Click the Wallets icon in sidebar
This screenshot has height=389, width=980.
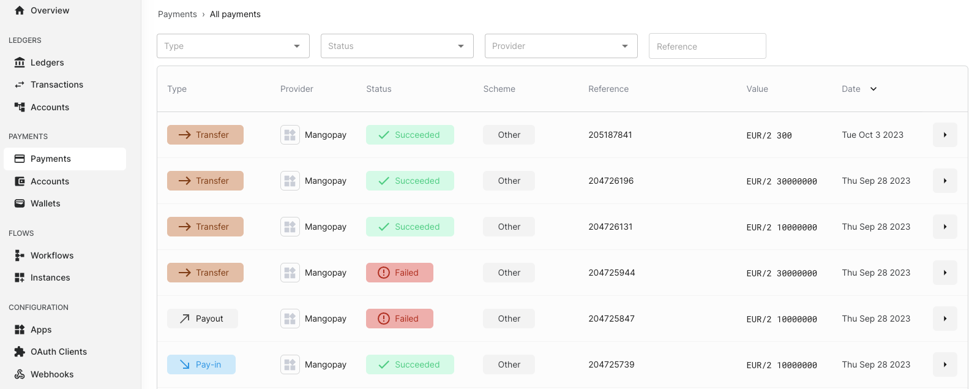click(20, 203)
